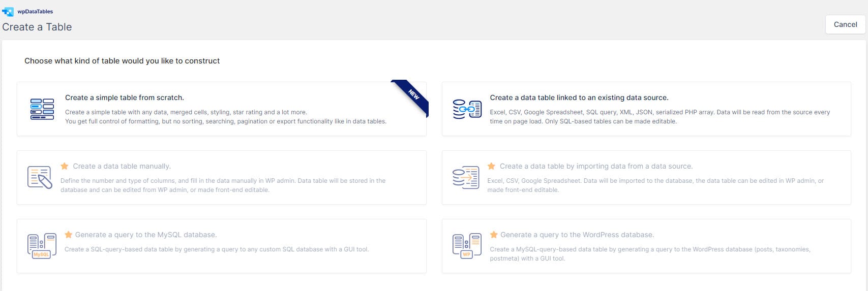Click star beside 'Create a data table manually'
The height and width of the screenshot is (291, 868).
coord(65,166)
